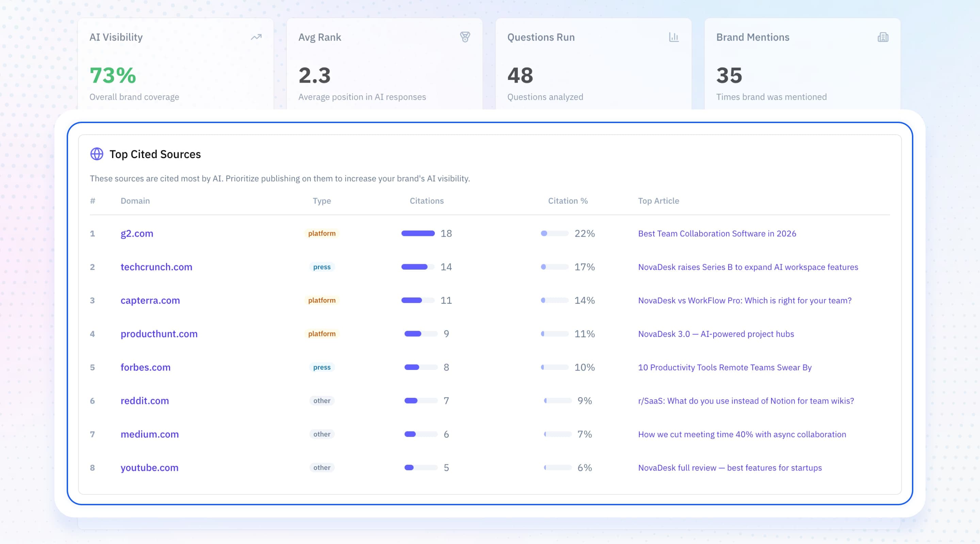Open article 'Best Team Collaboration Software in 2026'
This screenshot has height=544, width=980.
tap(717, 234)
